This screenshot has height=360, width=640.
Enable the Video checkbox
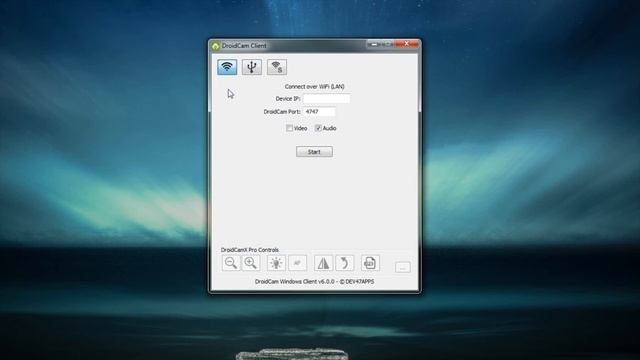pos(289,128)
